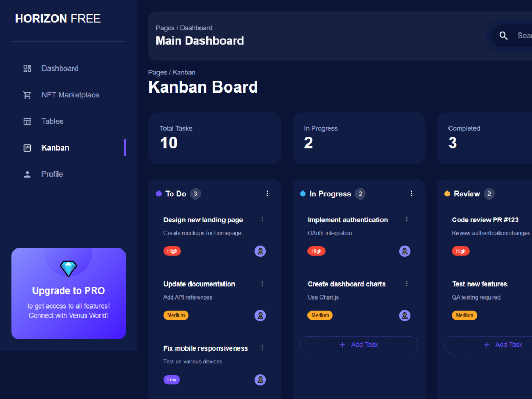Image resolution: width=532 pixels, height=399 pixels.
Task: Click assignee avatar on Design new landing page
Action: pyautogui.click(x=260, y=251)
